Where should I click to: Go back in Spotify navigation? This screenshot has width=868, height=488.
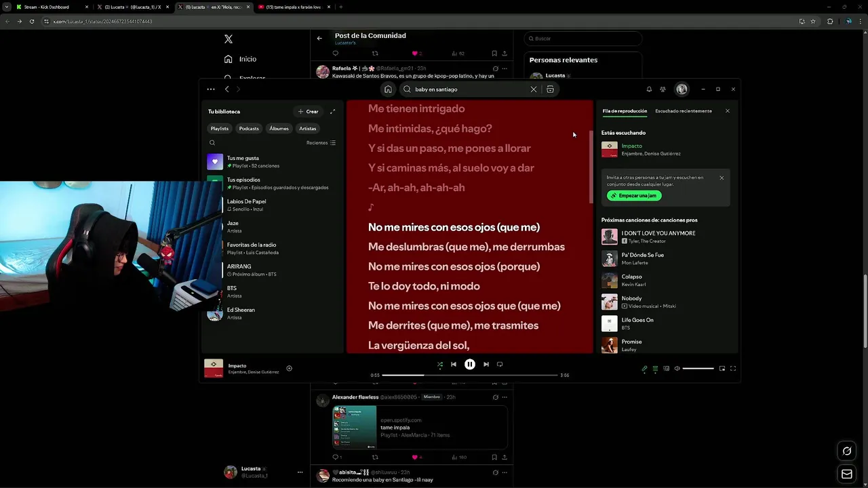pyautogui.click(x=226, y=89)
